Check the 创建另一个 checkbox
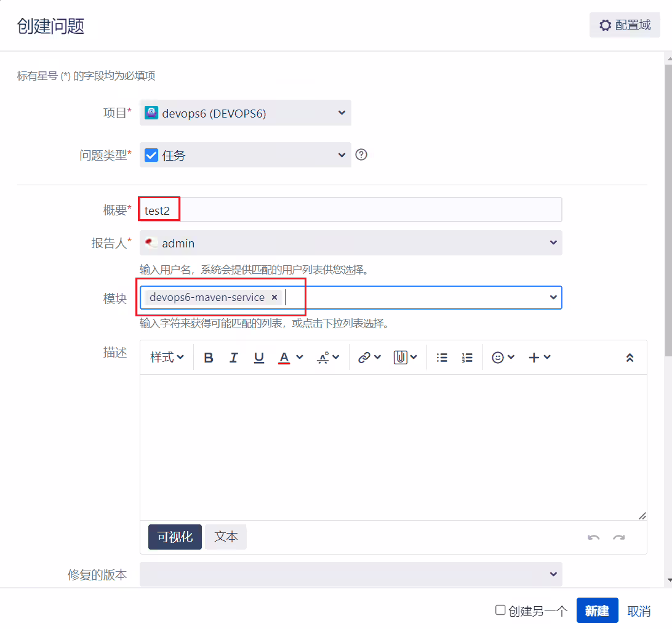Screen dimensions: 672x629 tap(500, 610)
